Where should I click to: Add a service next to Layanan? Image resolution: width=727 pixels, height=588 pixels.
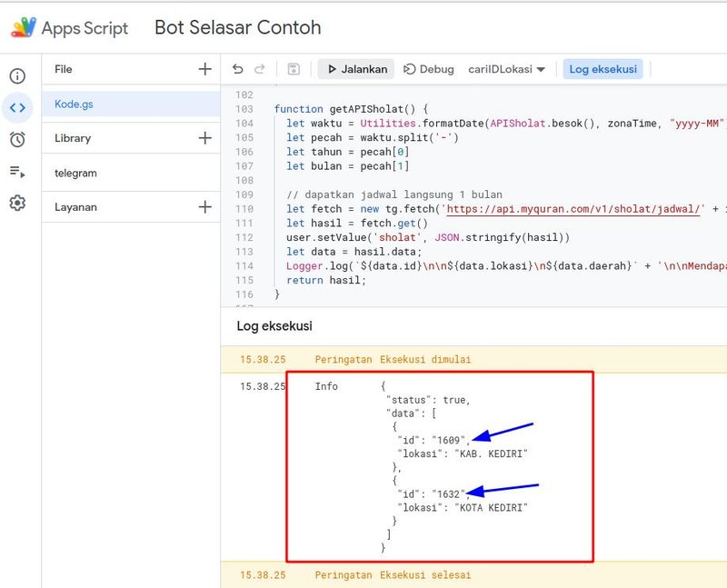[x=205, y=207]
